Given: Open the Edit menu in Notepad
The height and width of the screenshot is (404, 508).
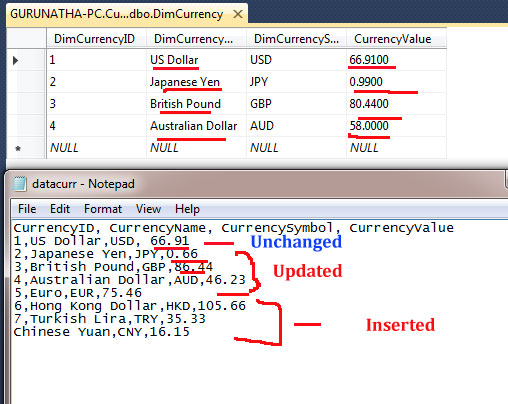Looking at the screenshot, I should click(60, 209).
